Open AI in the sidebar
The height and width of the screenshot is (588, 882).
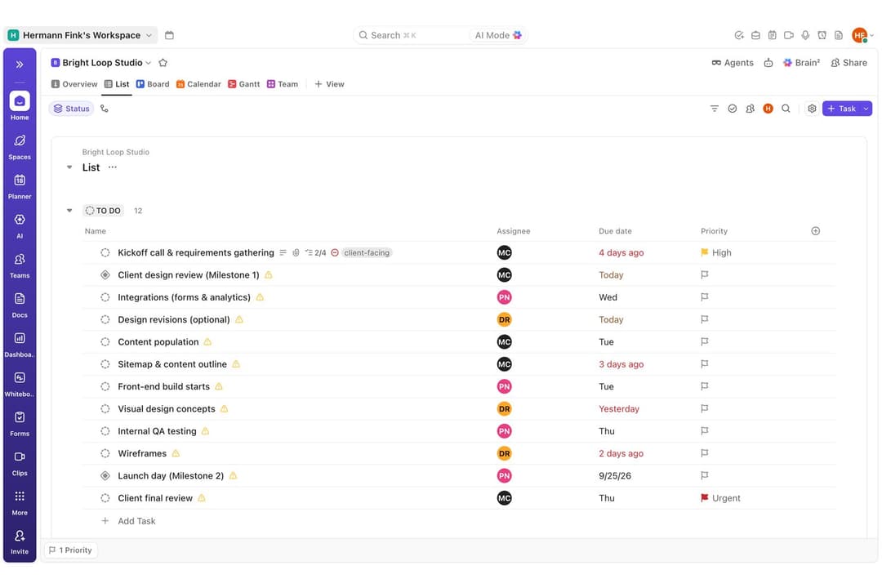[20, 226]
